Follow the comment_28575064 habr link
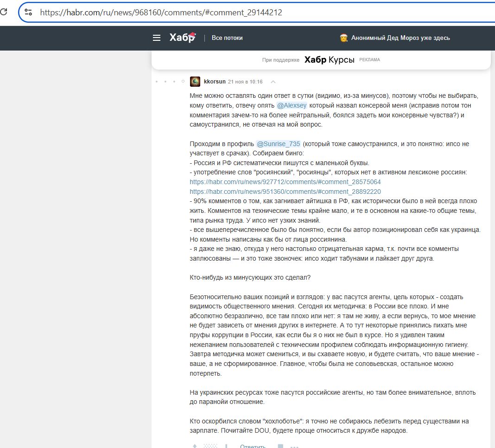Screen dimensions: 495x448 tap(285, 182)
